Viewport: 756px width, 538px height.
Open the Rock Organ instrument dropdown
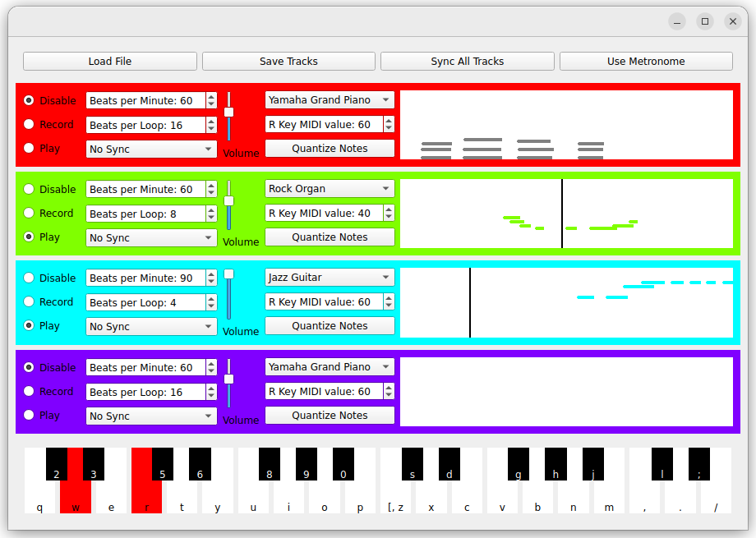pyautogui.click(x=330, y=189)
